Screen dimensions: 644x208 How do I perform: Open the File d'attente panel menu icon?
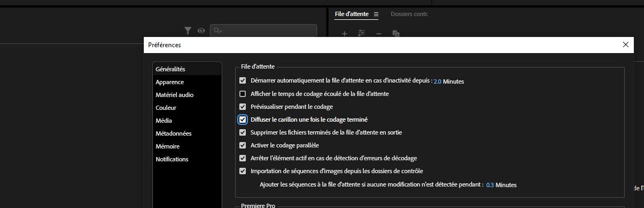tap(376, 14)
